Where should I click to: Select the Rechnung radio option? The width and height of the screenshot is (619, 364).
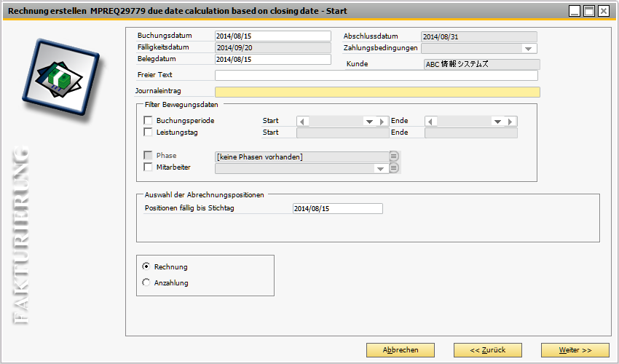146,267
